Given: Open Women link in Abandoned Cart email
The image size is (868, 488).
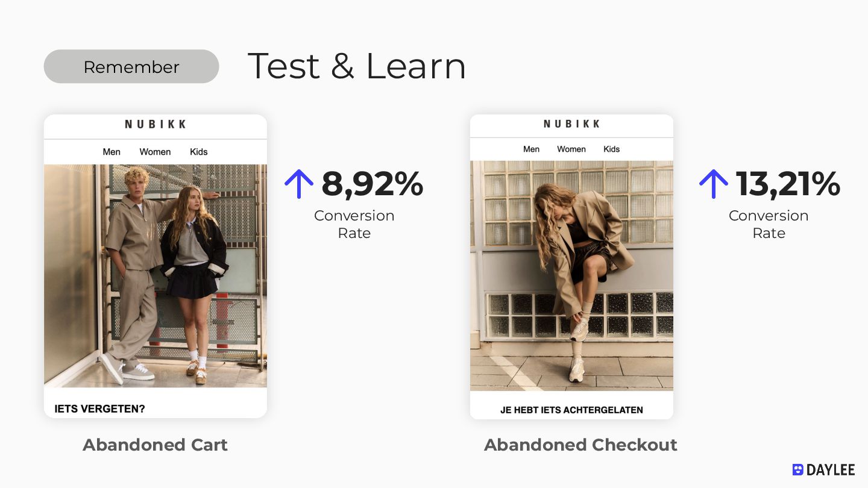Looking at the screenshot, I should [x=155, y=152].
